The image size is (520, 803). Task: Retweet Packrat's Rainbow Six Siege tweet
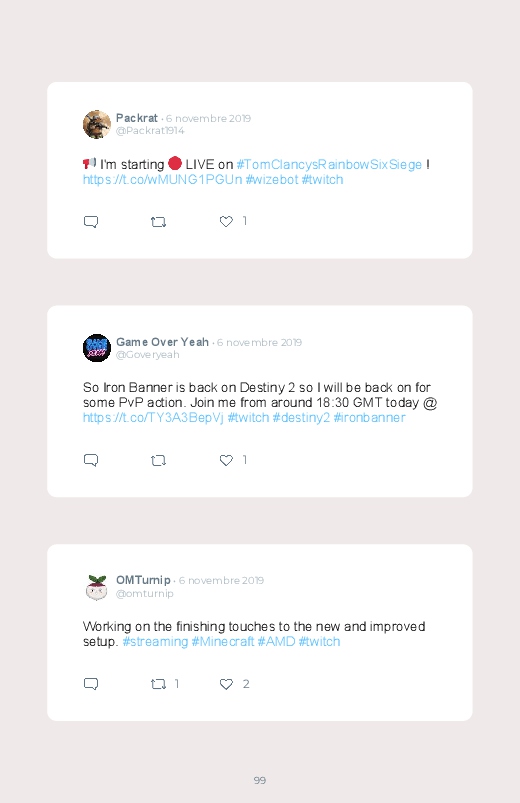tap(158, 222)
